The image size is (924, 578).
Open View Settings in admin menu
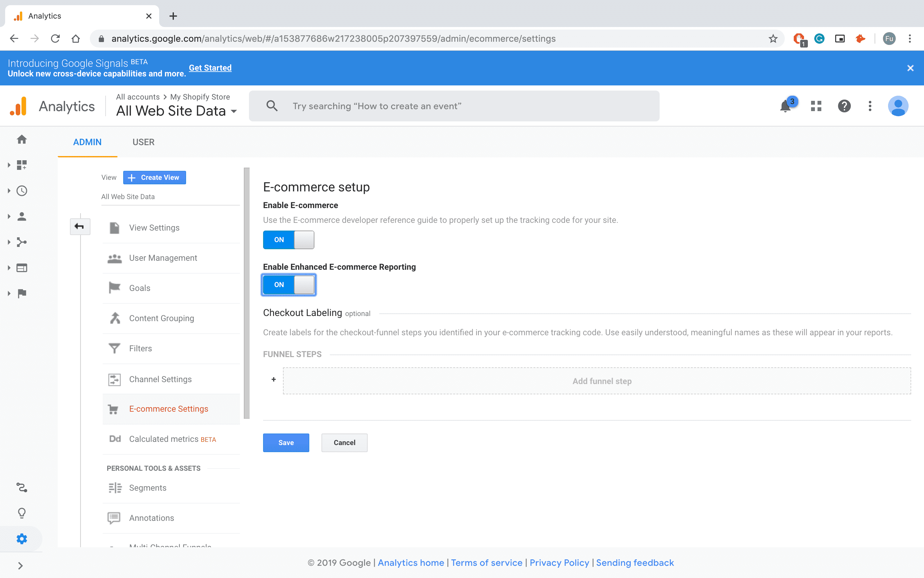[171, 228]
